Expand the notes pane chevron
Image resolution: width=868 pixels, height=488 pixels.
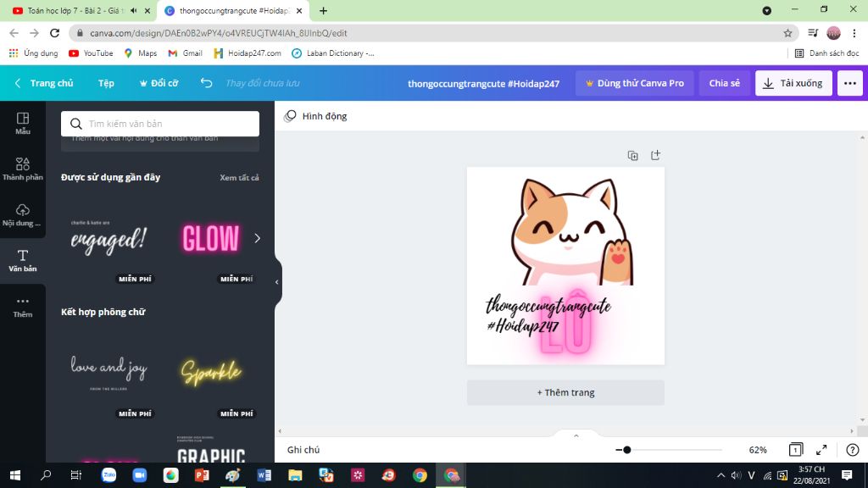576,436
